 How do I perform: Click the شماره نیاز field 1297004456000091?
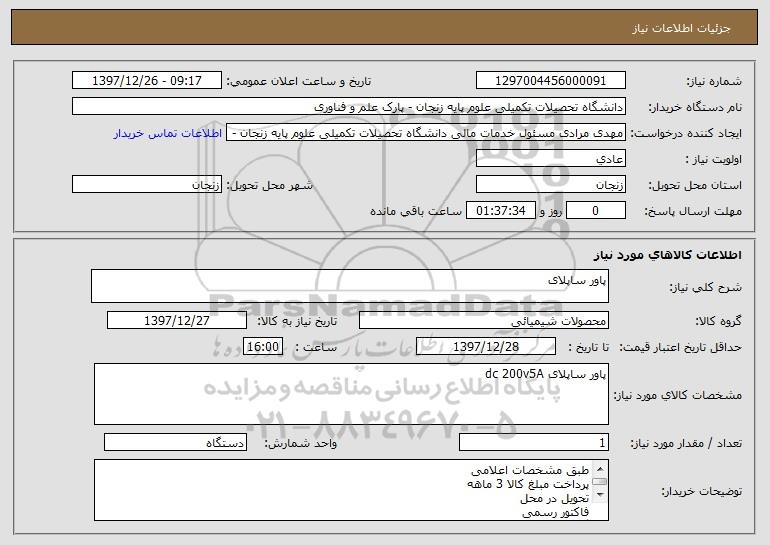[550, 81]
